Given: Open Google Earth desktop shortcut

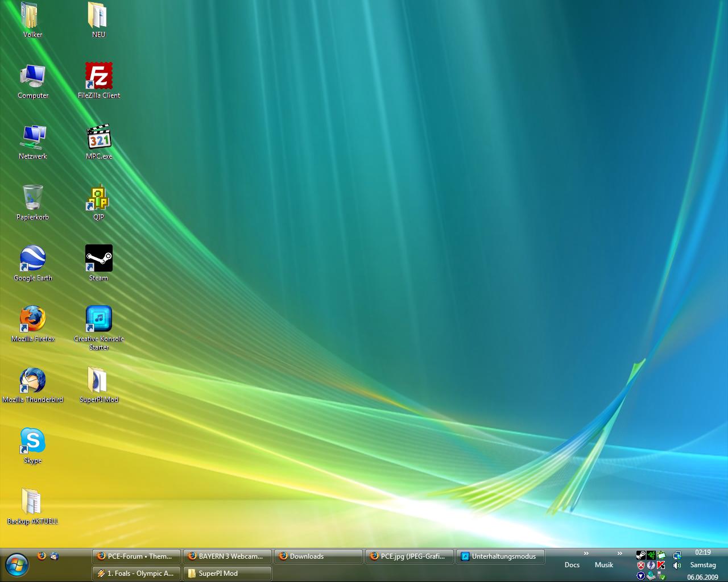Looking at the screenshot, I should click(33, 259).
